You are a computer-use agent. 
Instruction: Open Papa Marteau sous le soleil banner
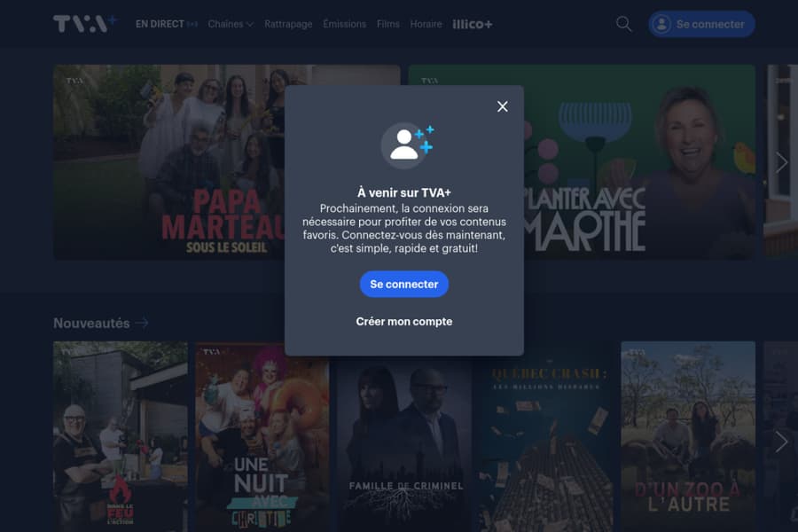tap(169, 162)
